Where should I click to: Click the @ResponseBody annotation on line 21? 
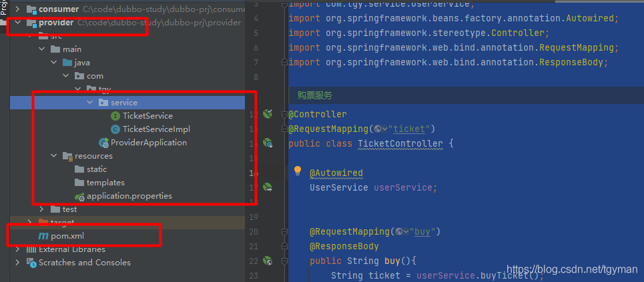(344, 246)
